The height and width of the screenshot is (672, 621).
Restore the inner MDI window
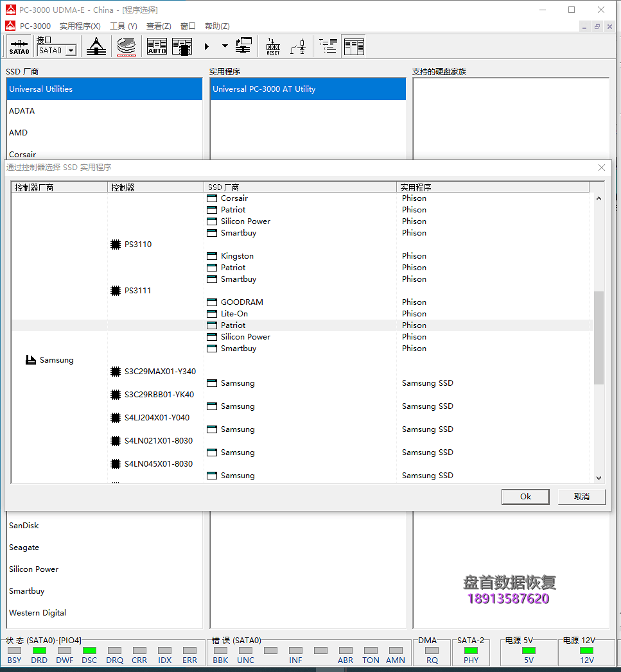(x=597, y=26)
